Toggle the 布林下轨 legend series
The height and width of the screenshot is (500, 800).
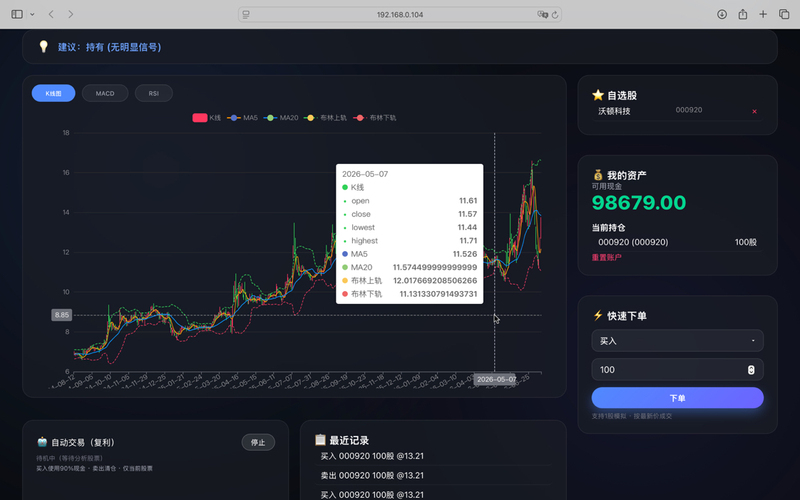(x=375, y=118)
